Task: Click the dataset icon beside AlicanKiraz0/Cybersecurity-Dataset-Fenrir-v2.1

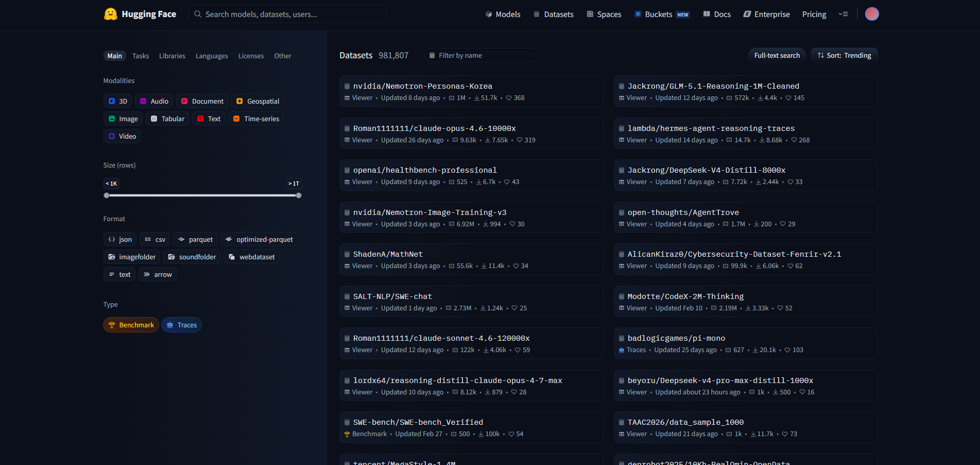Action: pyautogui.click(x=622, y=254)
